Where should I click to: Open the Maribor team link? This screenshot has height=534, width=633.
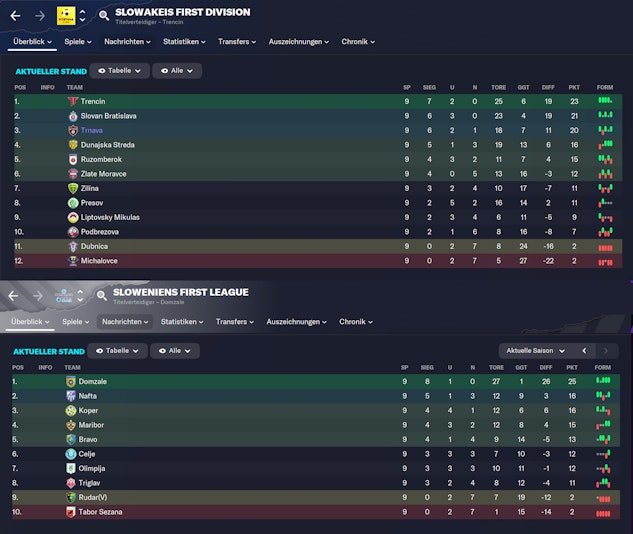[91, 425]
